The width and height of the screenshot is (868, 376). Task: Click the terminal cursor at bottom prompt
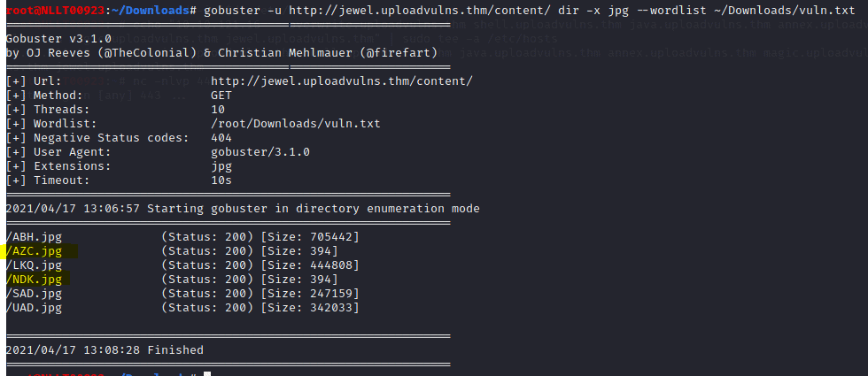[x=207, y=374]
